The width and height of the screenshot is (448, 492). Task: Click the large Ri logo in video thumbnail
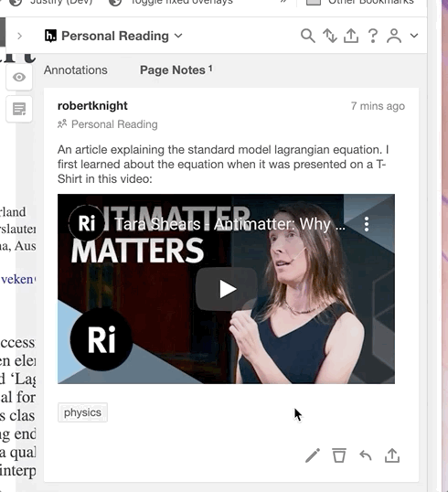[x=101, y=339]
